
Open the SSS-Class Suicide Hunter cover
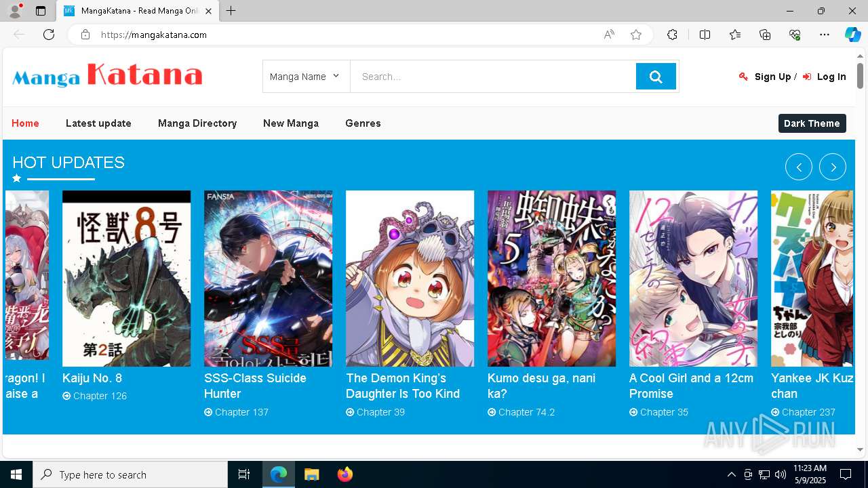pyautogui.click(x=268, y=279)
